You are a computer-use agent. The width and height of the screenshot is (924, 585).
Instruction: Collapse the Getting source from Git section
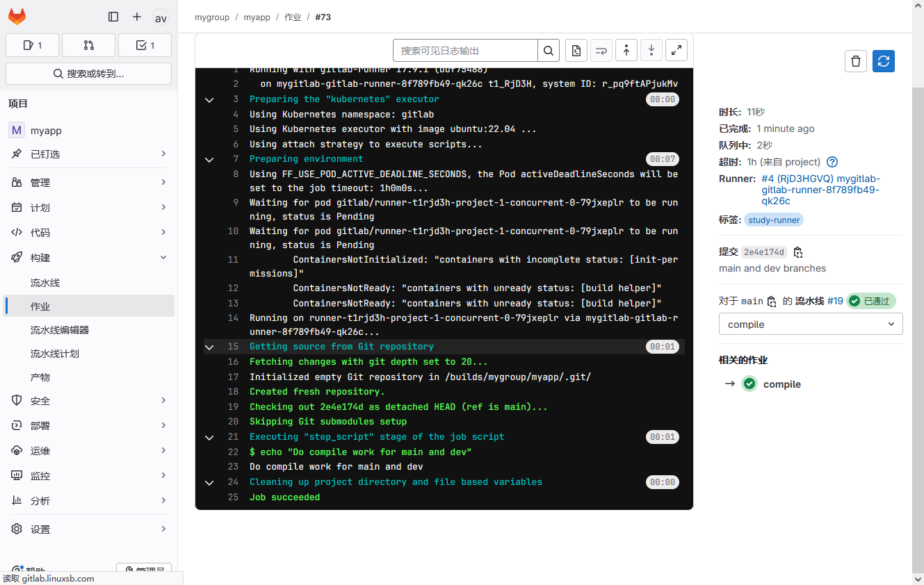(209, 347)
